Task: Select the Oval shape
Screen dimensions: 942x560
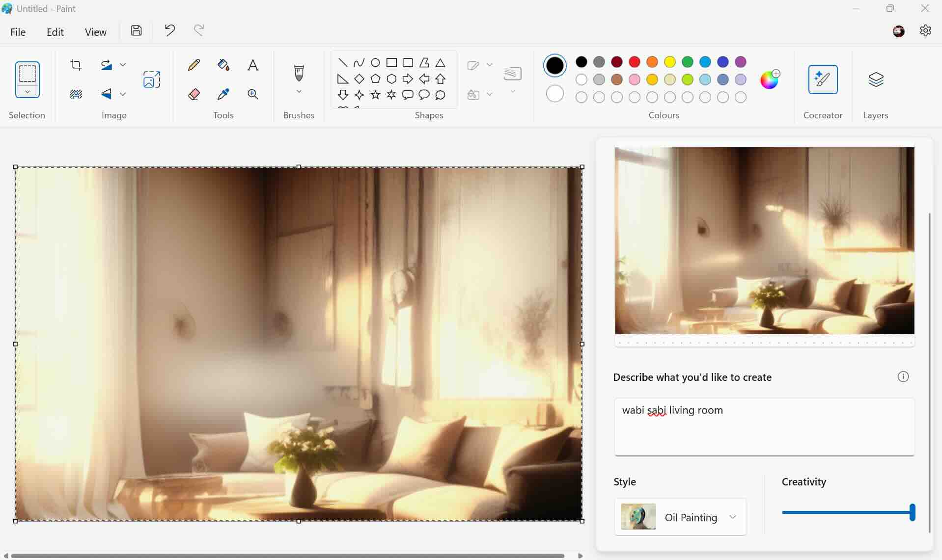Action: pos(375,63)
